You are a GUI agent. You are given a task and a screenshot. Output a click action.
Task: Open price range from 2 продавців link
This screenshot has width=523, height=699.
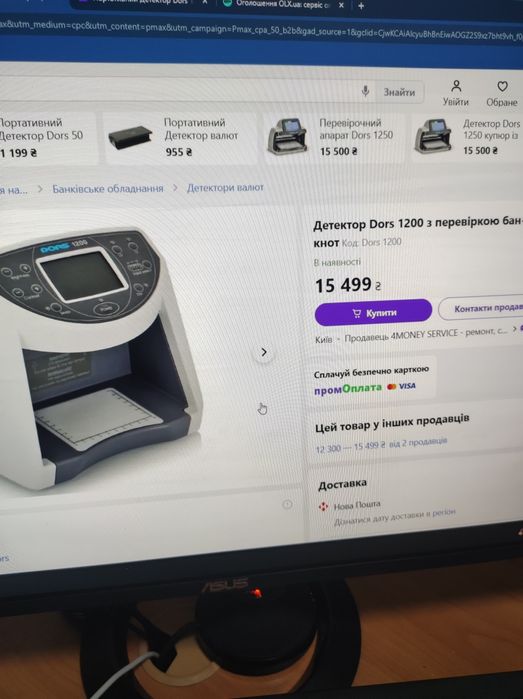(381, 444)
